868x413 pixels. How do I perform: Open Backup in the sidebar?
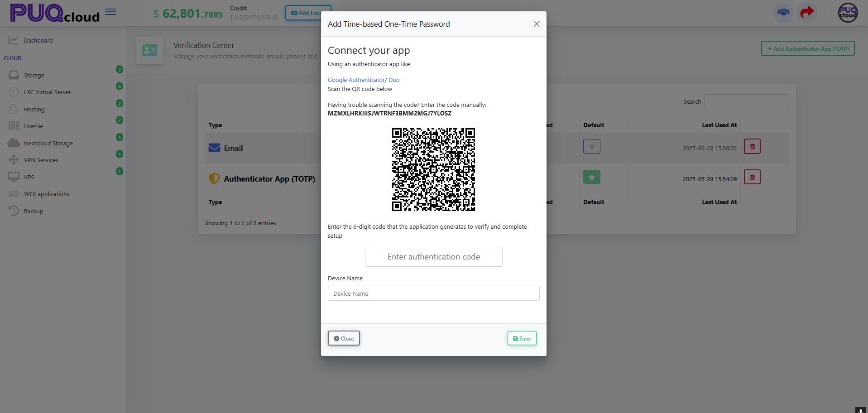coord(34,211)
